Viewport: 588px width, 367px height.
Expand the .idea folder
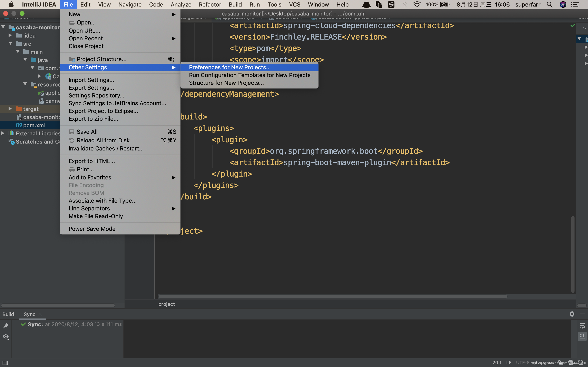[x=10, y=35]
